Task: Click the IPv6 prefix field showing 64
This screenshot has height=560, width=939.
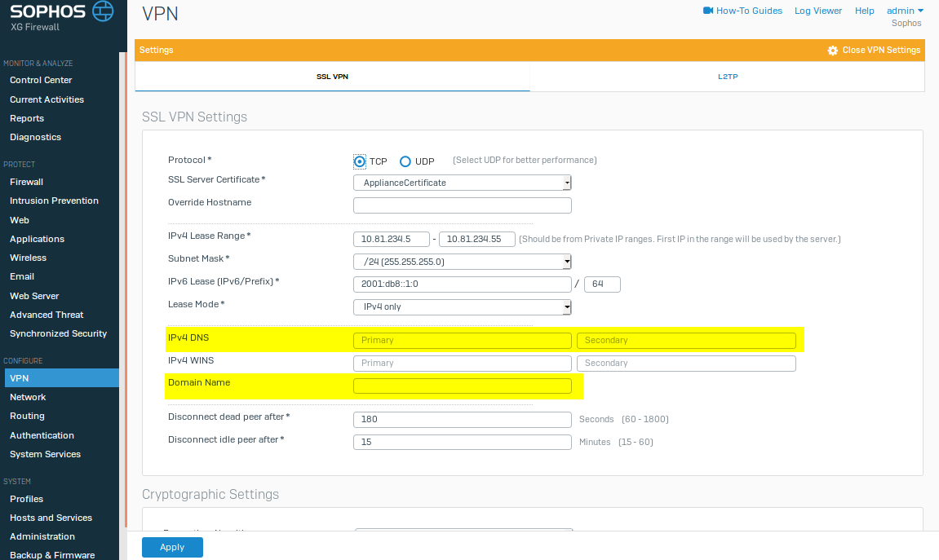Action: (x=602, y=284)
